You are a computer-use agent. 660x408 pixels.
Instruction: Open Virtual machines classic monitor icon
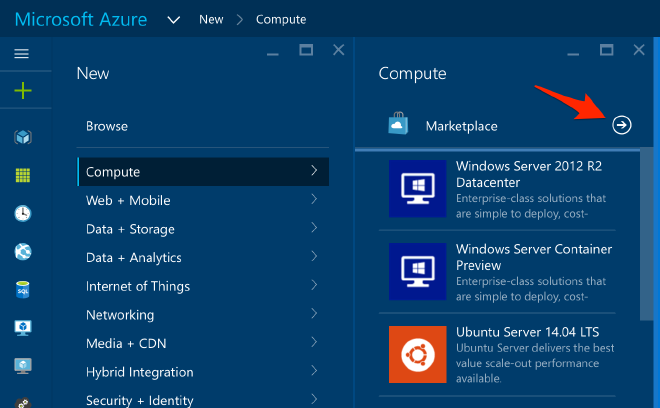click(23, 328)
